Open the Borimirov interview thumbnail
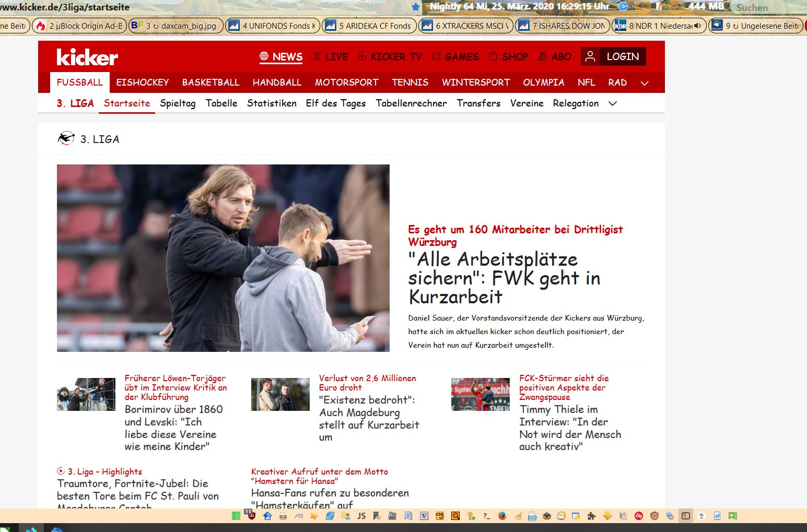The height and width of the screenshot is (532, 807). 86,394
